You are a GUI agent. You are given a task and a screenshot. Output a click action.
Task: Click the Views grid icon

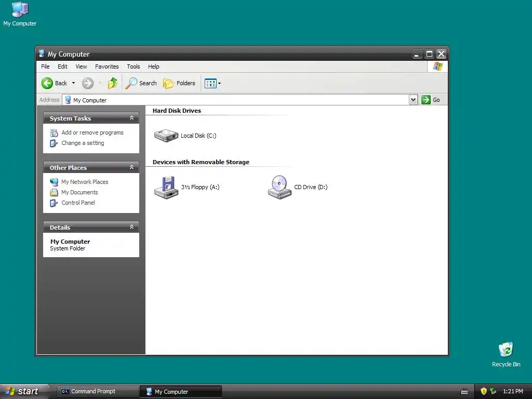(x=210, y=83)
